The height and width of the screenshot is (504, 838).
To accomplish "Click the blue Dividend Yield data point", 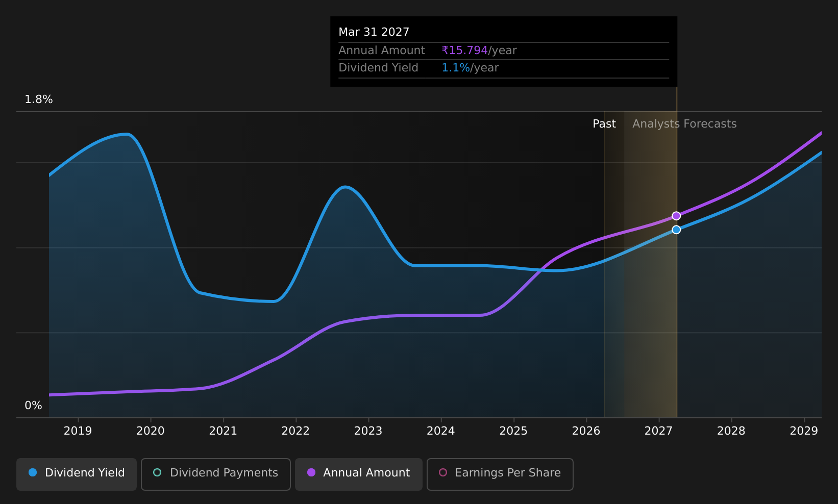I will click(x=676, y=230).
